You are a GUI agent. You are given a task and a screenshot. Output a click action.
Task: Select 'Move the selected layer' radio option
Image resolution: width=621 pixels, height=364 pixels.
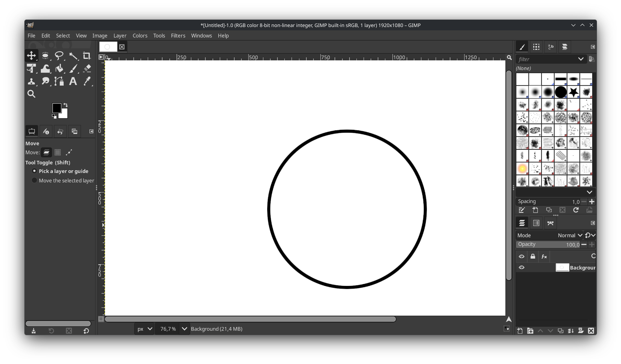tap(34, 180)
